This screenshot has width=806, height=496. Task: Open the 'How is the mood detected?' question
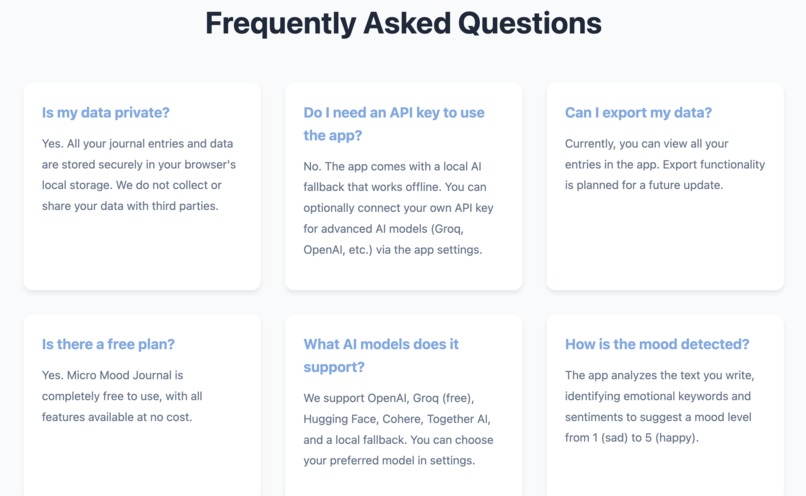click(x=657, y=344)
